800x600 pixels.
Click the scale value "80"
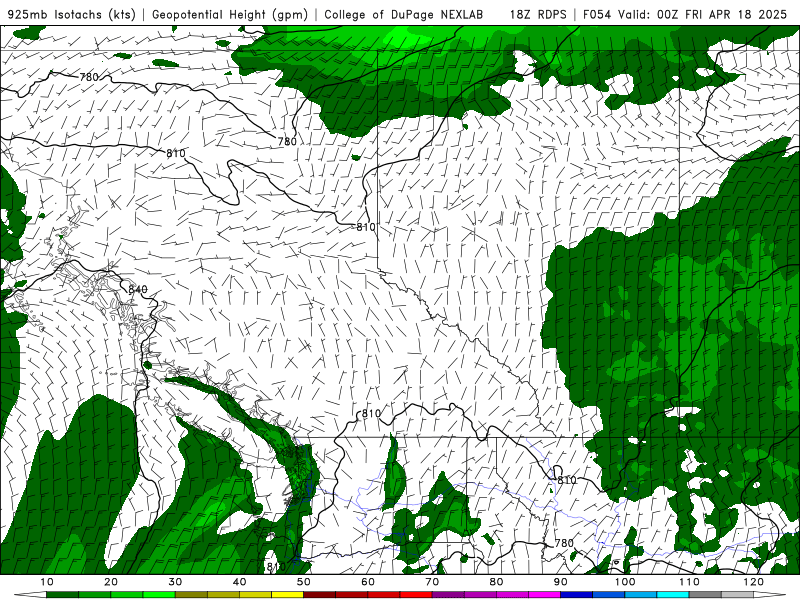click(496, 582)
